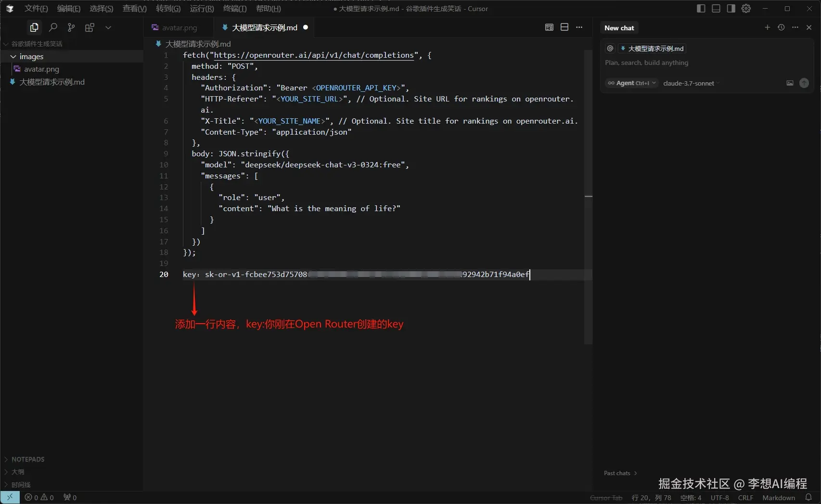Switch to the avatar.png editor tab
This screenshot has width=821, height=504.
point(178,27)
